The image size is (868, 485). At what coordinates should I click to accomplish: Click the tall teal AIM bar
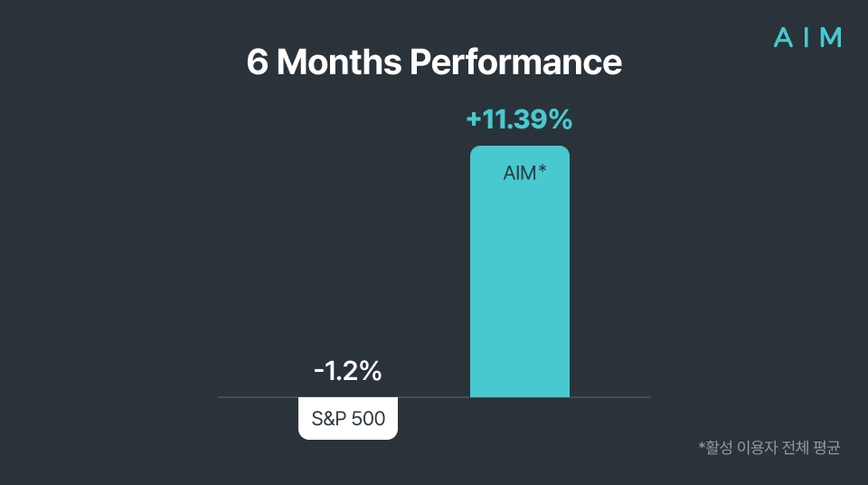pyautogui.click(x=520, y=290)
